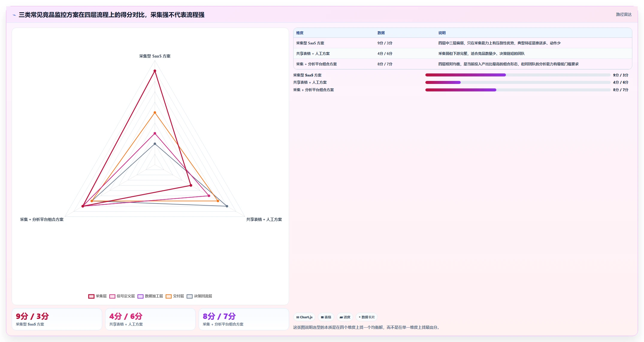Click the gray 决策回流层 point on 共享表格 axis
Viewport: 644px width, 342px height.
pyautogui.click(x=227, y=206)
